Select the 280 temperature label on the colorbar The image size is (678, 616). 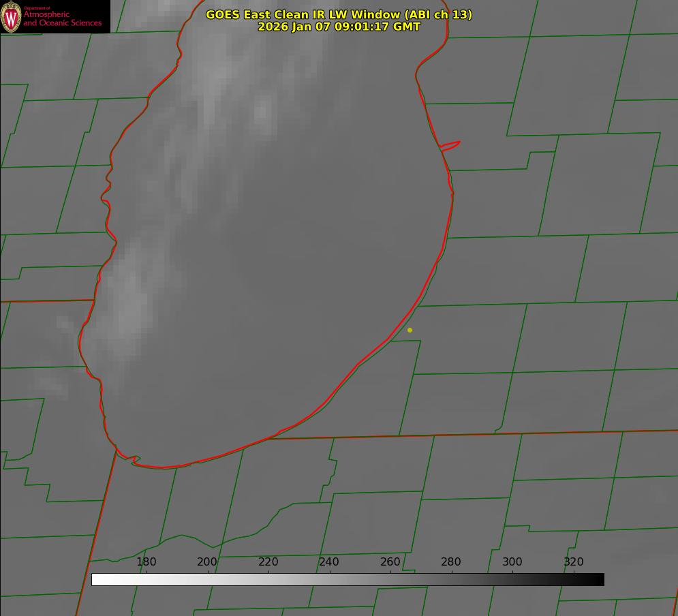(451, 561)
